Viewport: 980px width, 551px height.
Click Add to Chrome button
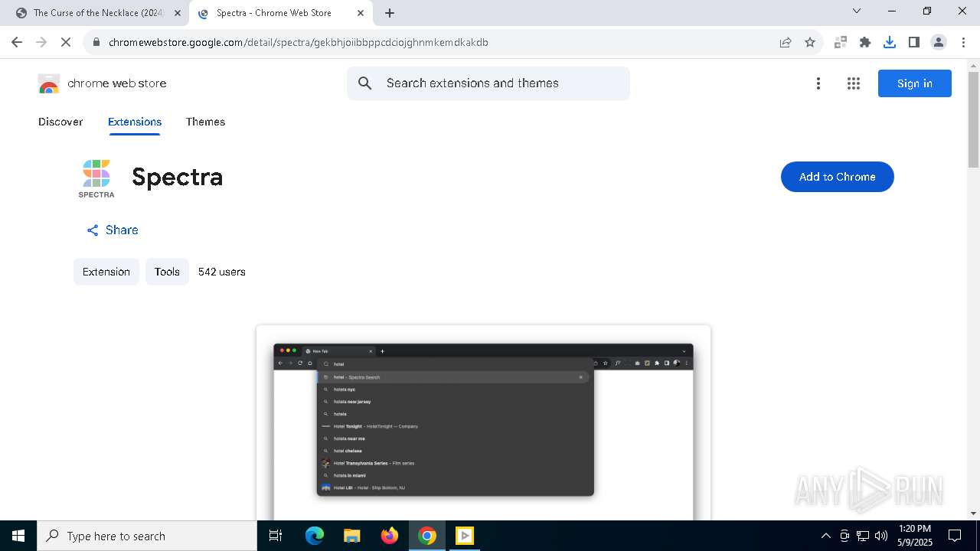[838, 177]
